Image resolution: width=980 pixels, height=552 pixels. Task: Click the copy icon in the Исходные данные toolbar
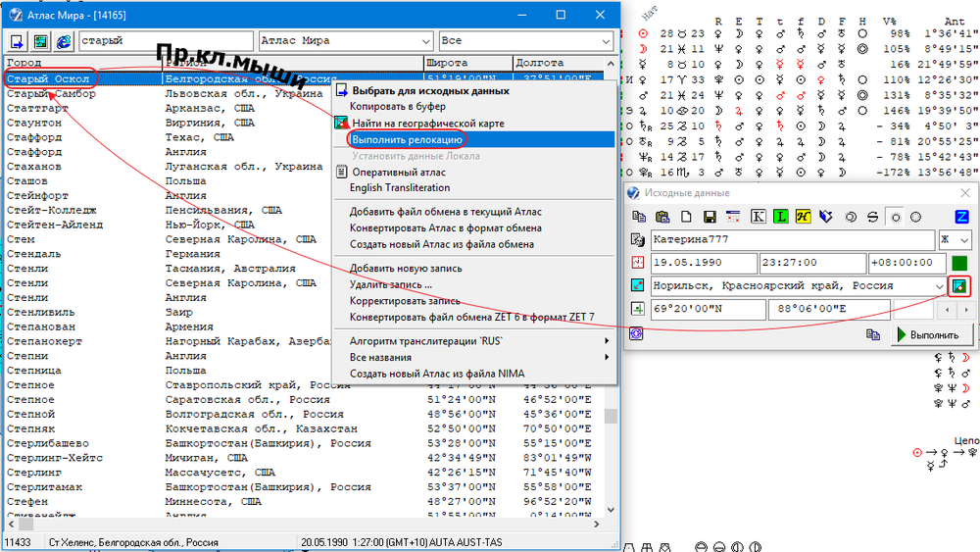(x=639, y=217)
